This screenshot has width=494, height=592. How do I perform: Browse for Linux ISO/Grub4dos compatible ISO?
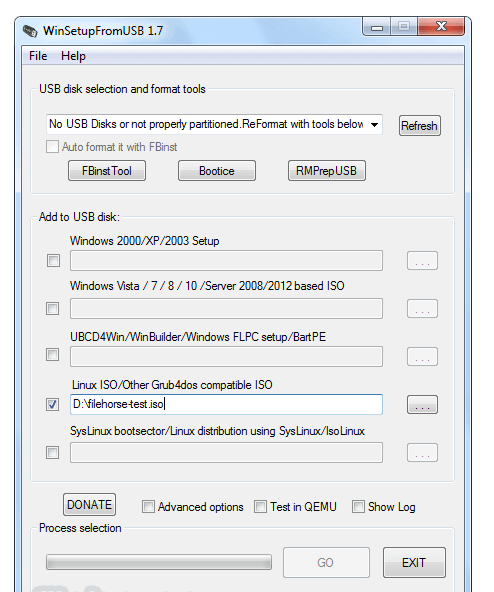click(422, 404)
